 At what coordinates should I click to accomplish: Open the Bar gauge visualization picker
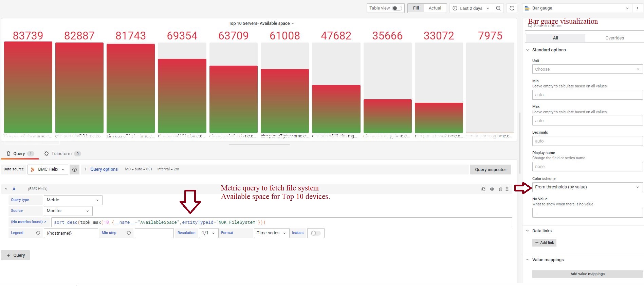click(x=577, y=8)
